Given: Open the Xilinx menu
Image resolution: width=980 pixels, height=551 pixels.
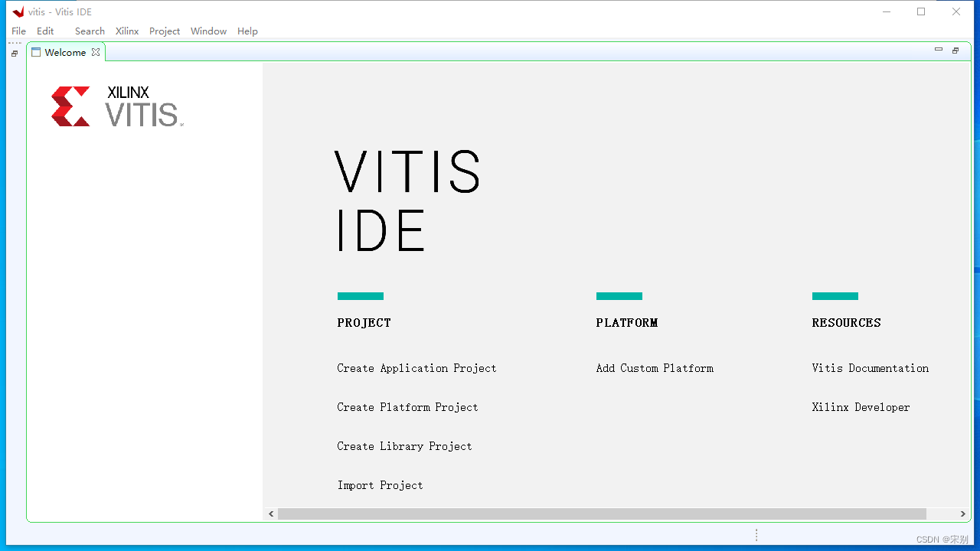Looking at the screenshot, I should click(127, 31).
